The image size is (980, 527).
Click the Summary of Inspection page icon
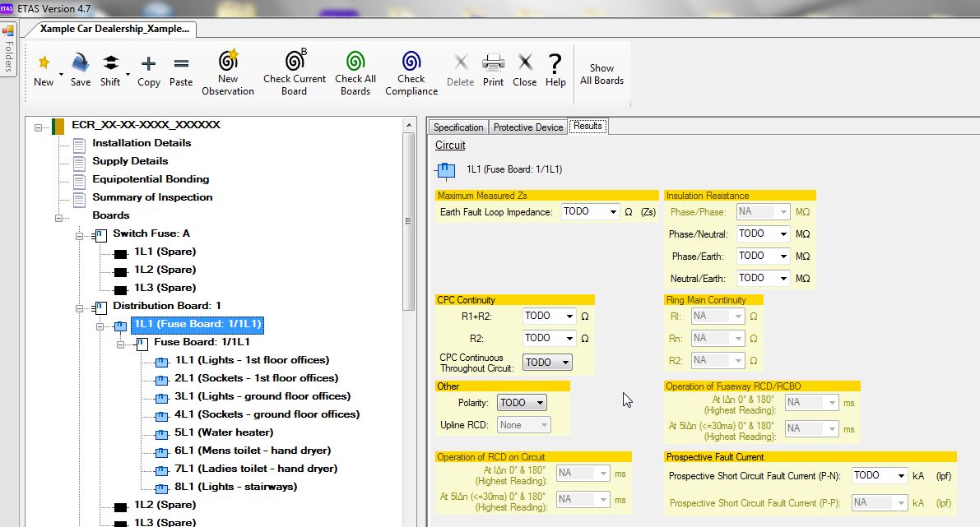[79, 200]
